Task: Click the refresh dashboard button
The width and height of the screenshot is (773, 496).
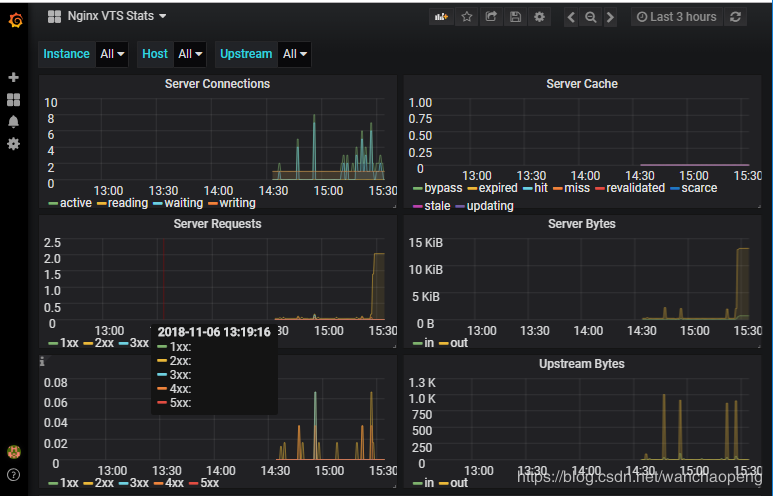Action: [x=735, y=17]
